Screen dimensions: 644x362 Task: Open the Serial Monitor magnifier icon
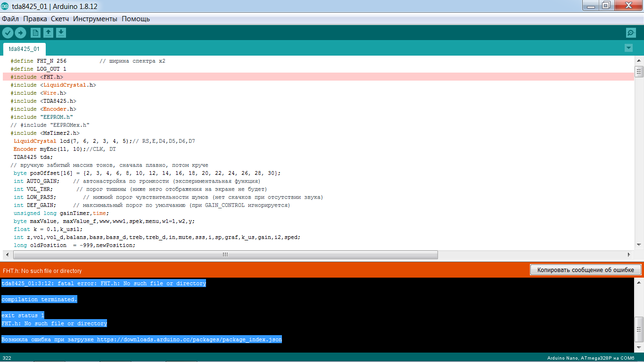pos(630,33)
